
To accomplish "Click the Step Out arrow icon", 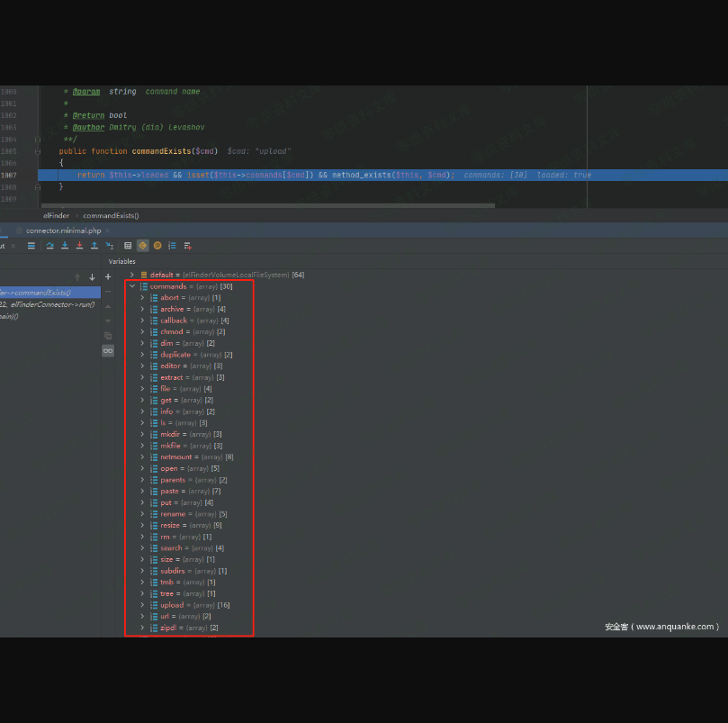I will pyautogui.click(x=94, y=245).
